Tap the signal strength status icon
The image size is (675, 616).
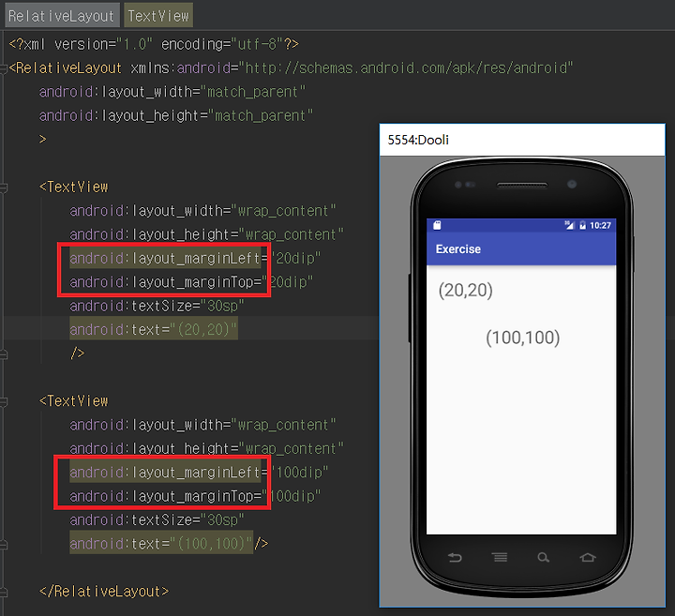[x=570, y=225]
